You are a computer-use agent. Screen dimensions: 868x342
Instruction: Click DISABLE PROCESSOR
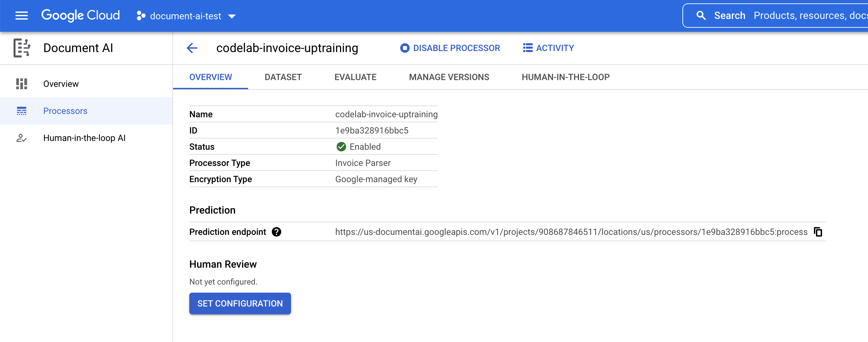(x=450, y=48)
